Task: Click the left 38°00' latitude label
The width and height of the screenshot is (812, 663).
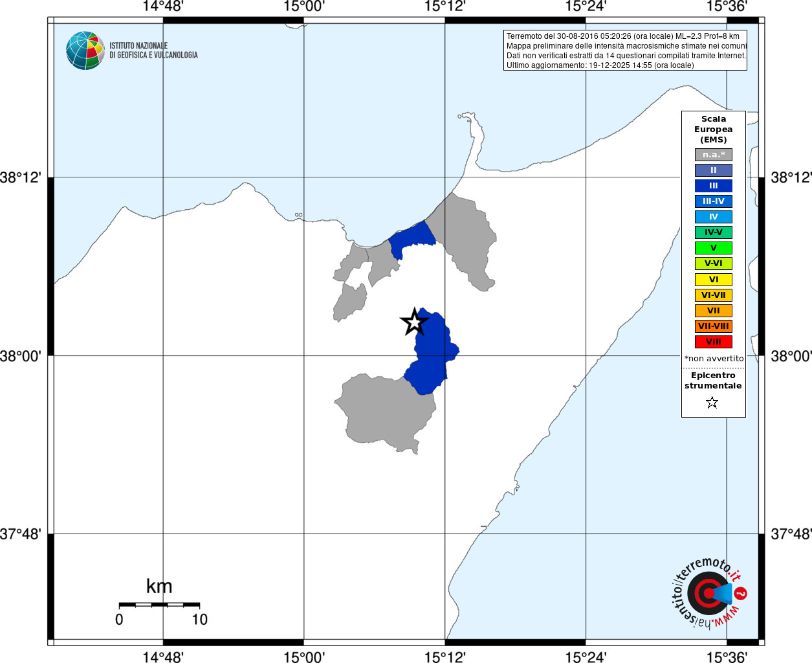Action: click(20, 356)
